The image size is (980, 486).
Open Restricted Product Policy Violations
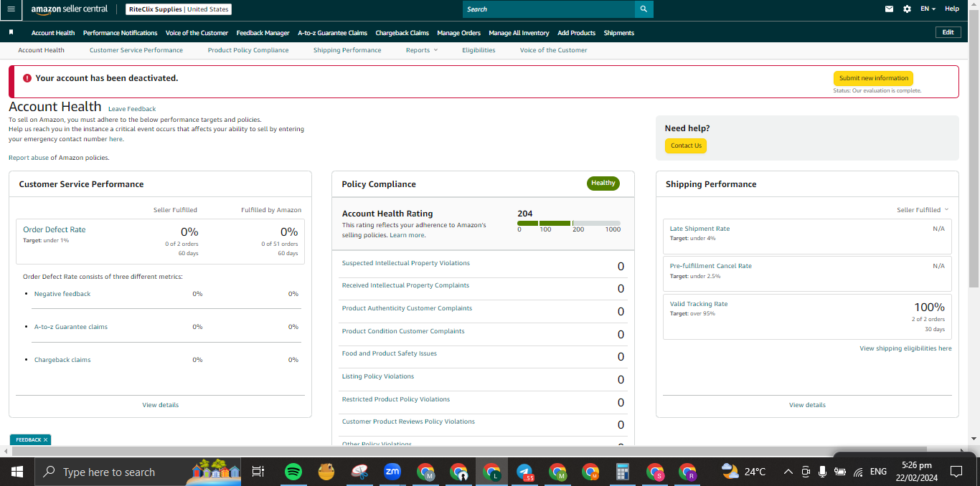coord(396,399)
